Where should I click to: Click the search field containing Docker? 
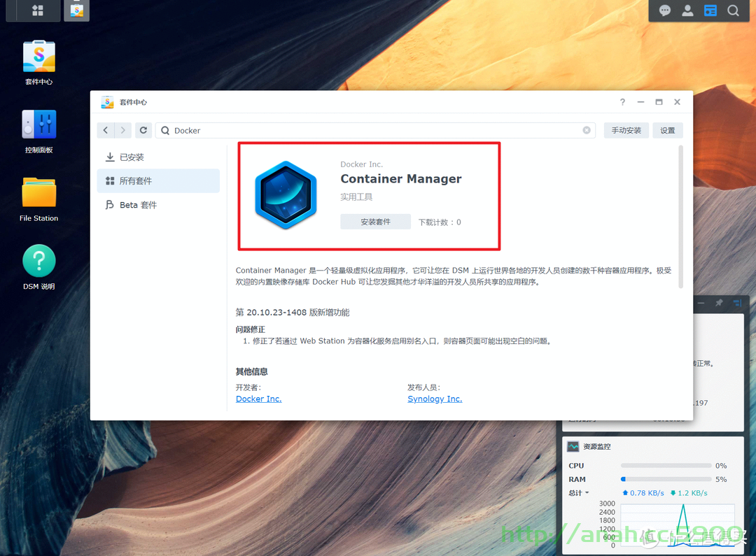click(375, 130)
